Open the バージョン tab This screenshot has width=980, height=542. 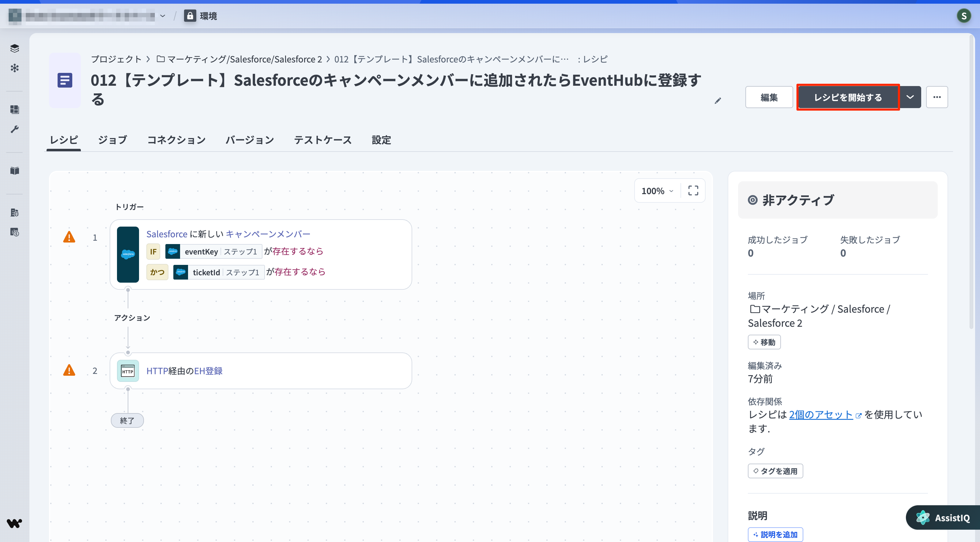[250, 140]
